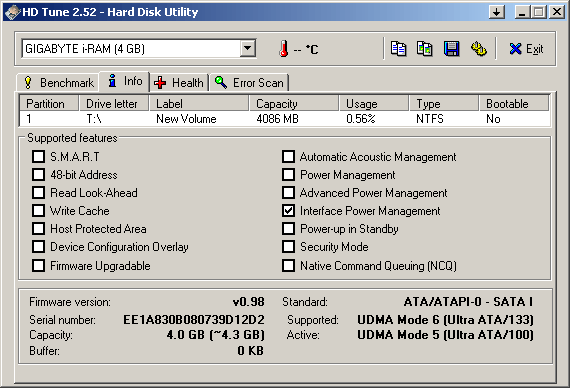
Task: Close the HD Tune window
Action: (557, 12)
